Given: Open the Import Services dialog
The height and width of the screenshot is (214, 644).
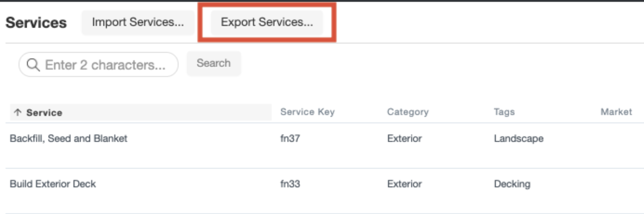Looking at the screenshot, I should pyautogui.click(x=138, y=23).
